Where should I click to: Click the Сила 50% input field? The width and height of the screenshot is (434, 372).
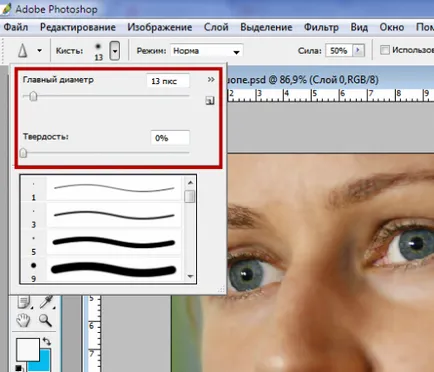(x=339, y=51)
